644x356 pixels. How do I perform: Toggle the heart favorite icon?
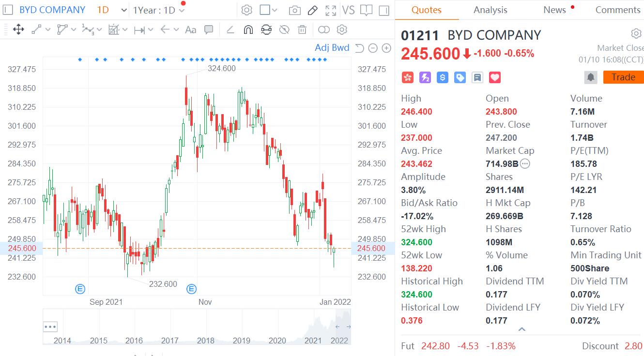[x=495, y=77]
